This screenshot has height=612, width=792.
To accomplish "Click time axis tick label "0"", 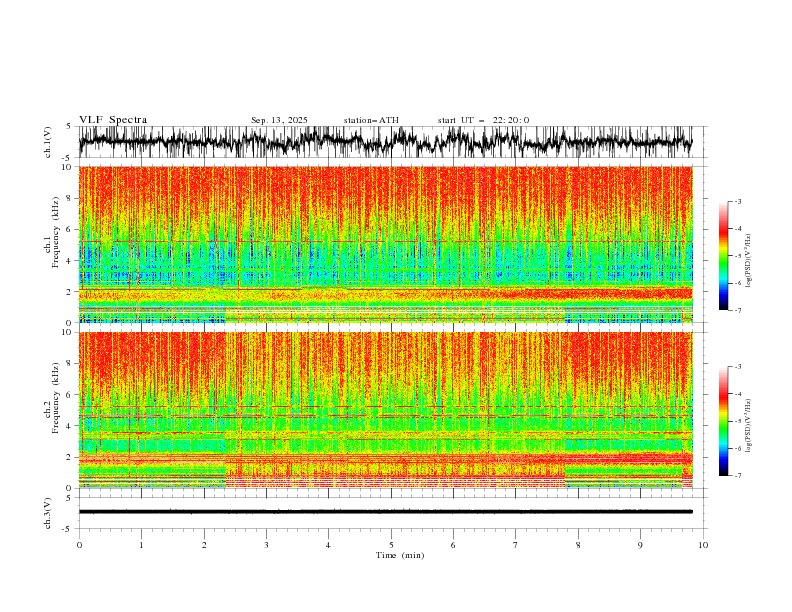I will tap(79, 545).
